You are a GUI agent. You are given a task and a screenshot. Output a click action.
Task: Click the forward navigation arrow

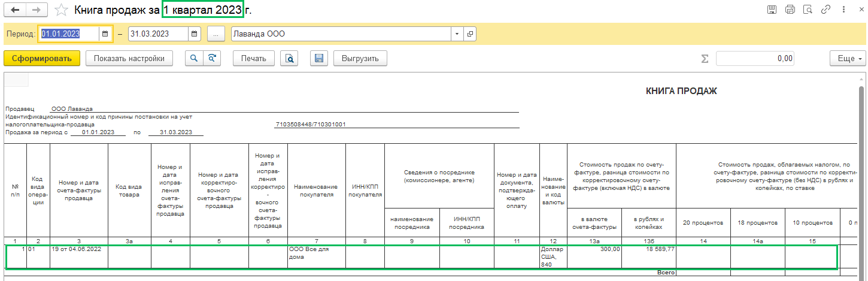[36, 10]
